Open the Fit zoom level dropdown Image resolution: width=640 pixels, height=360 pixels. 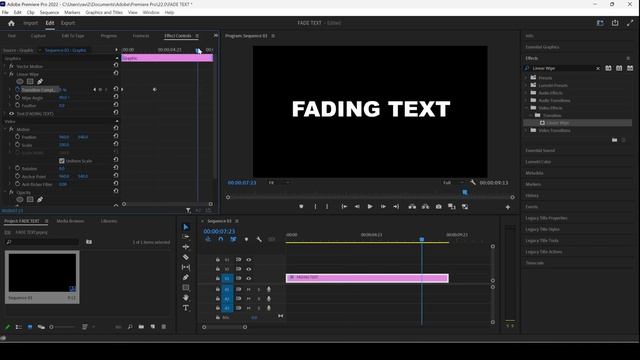coord(280,182)
